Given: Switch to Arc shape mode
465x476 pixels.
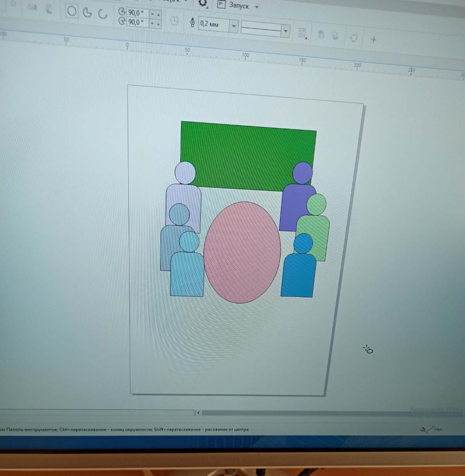Looking at the screenshot, I should (103, 14).
